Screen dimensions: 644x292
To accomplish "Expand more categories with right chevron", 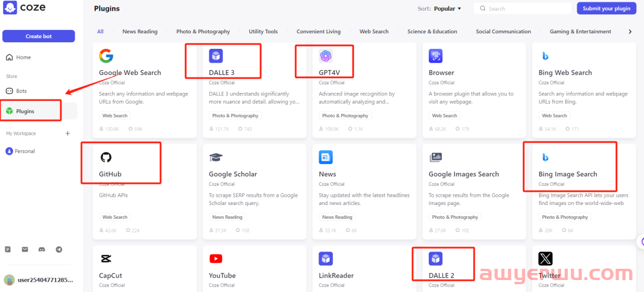I will pos(630,32).
